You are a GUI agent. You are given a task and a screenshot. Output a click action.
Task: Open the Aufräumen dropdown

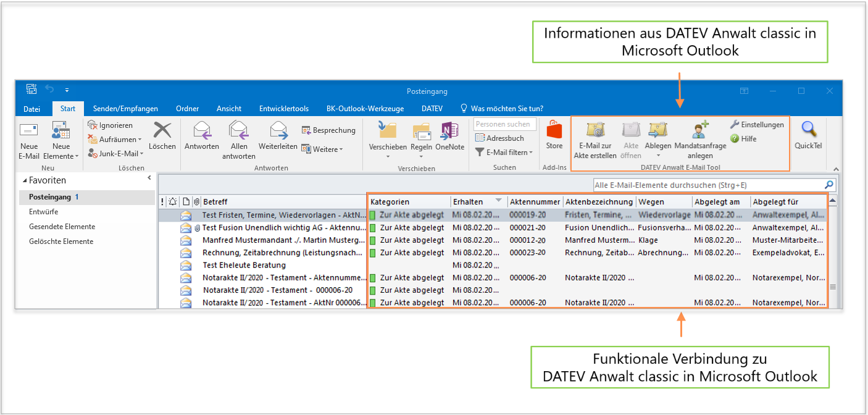point(115,140)
